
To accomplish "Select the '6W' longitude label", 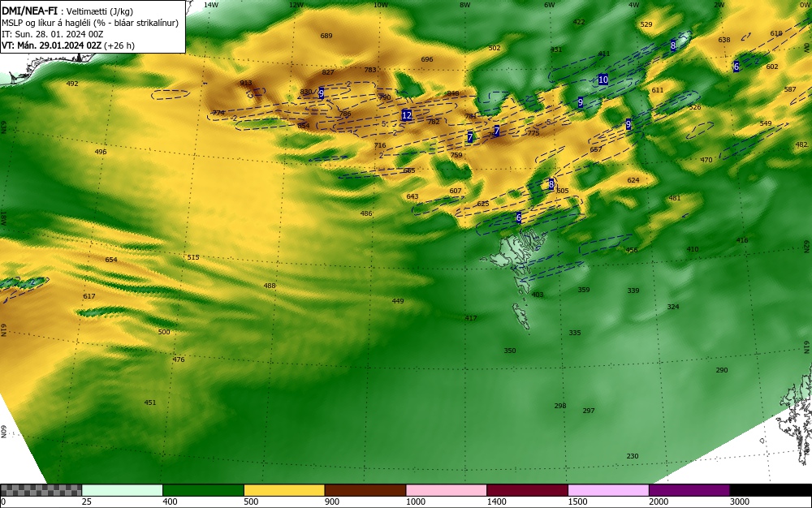I will (549, 5).
